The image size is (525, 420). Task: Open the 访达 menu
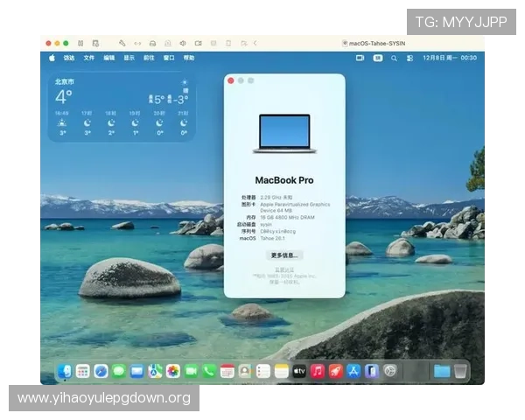tap(69, 58)
